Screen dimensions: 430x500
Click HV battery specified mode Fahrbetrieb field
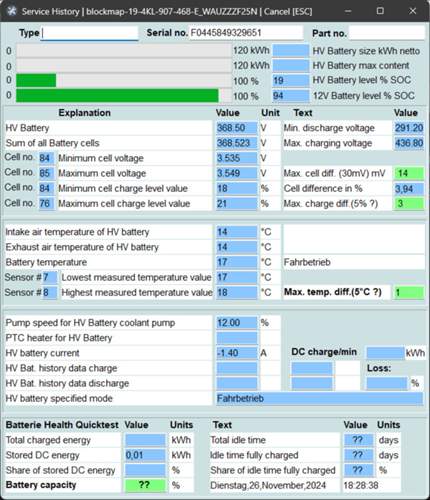coord(320,398)
